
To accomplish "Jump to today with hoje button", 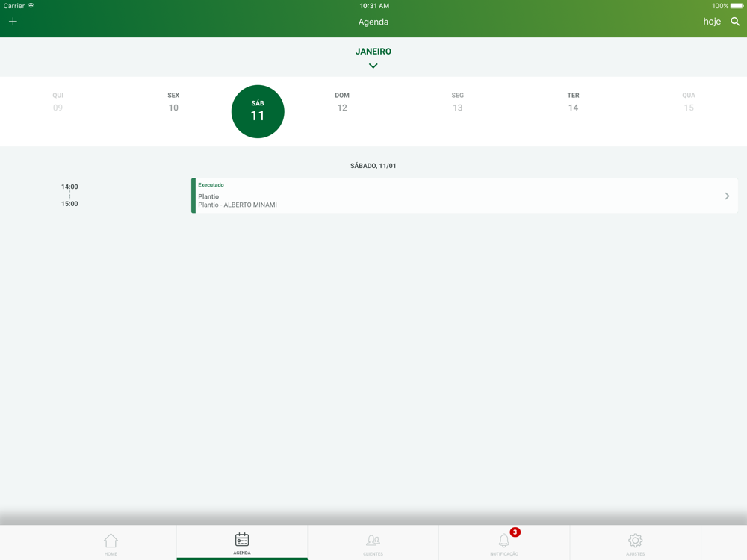I will click(712, 22).
